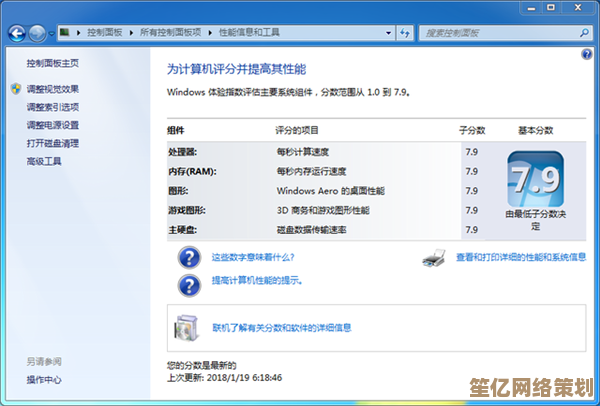This screenshot has height=406, width=600.
Task: Click the 评分的项目 column header
Action: tap(297, 130)
